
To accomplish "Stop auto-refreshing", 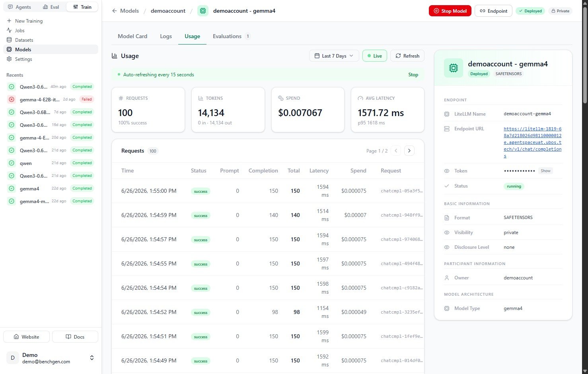I will tap(413, 75).
